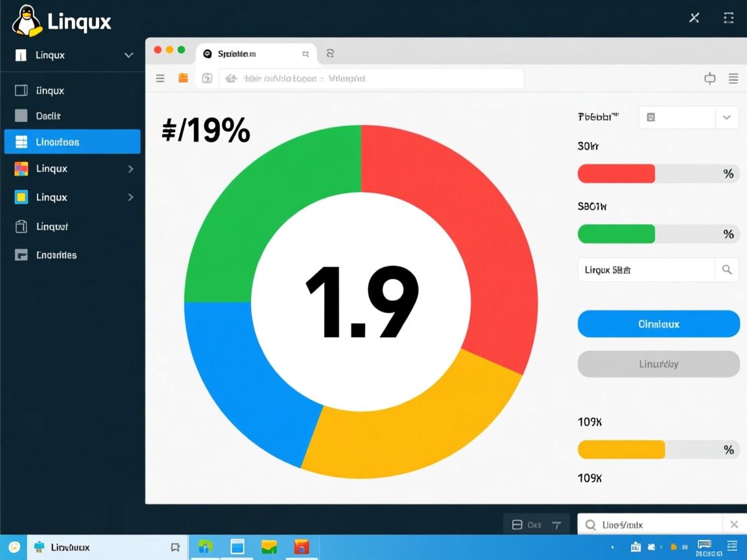Expand the colorful Linqux sidebar entry

(x=132, y=169)
